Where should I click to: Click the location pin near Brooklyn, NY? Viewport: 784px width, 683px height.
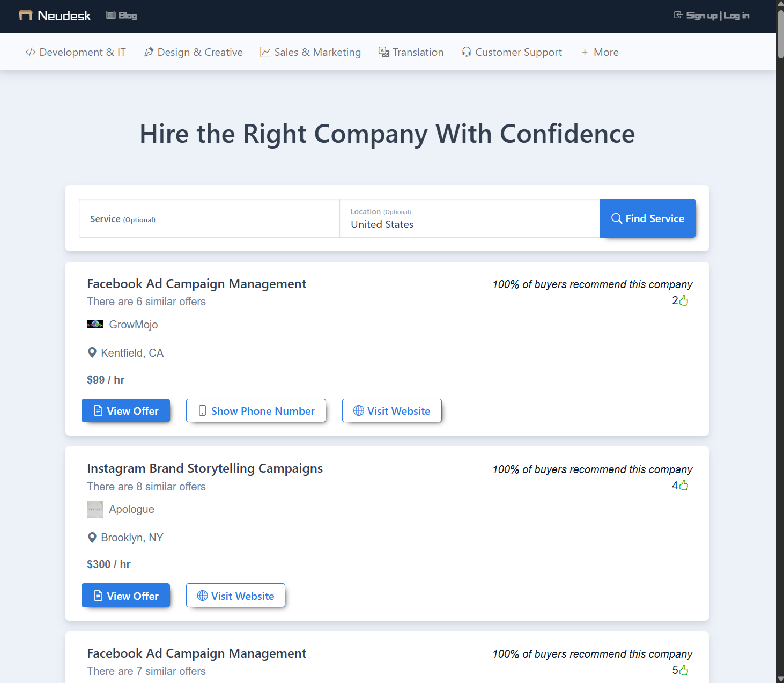click(92, 537)
